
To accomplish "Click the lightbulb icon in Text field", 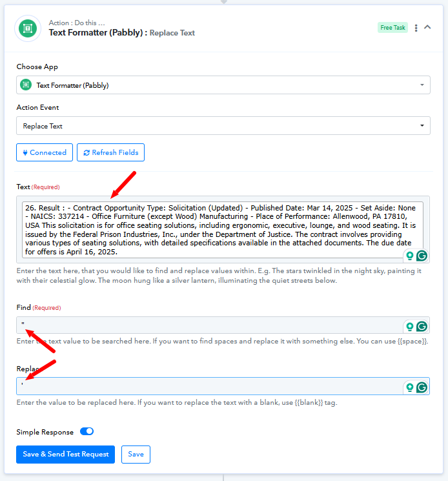I will (x=410, y=256).
